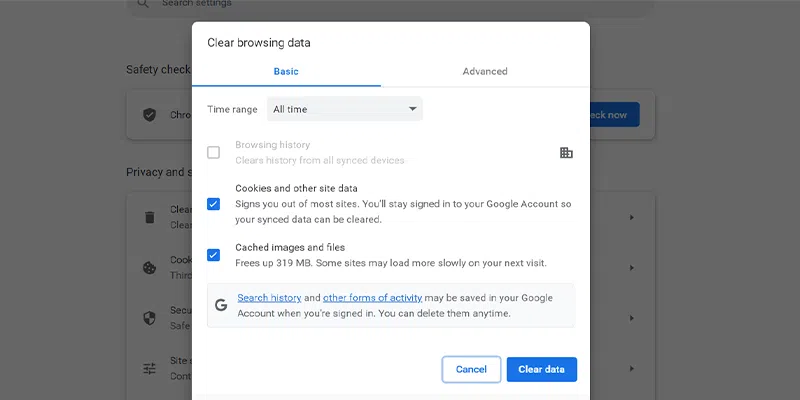800x400 pixels.
Task: Expand the Site settings row arrow
Action: point(631,368)
